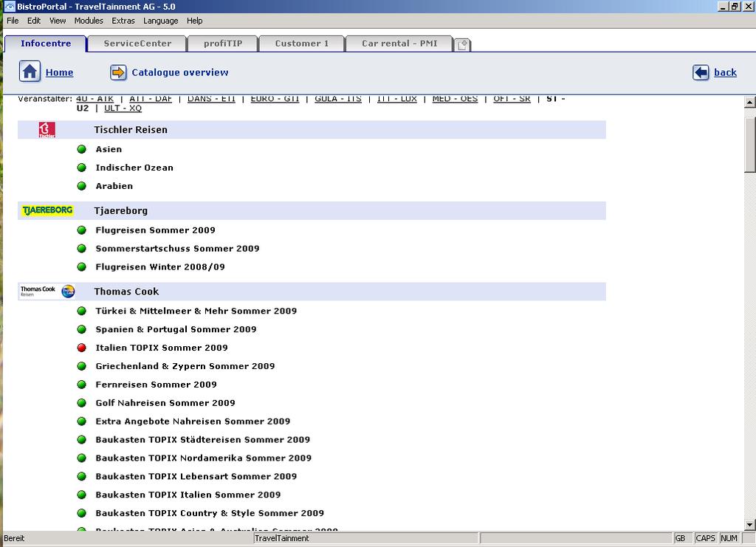This screenshot has width=756, height=547.
Task: Click the Tischler Reisen header text
Action: pos(131,130)
